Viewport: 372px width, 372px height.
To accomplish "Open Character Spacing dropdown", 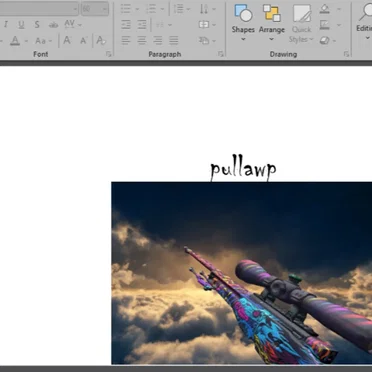I will pos(73,24).
